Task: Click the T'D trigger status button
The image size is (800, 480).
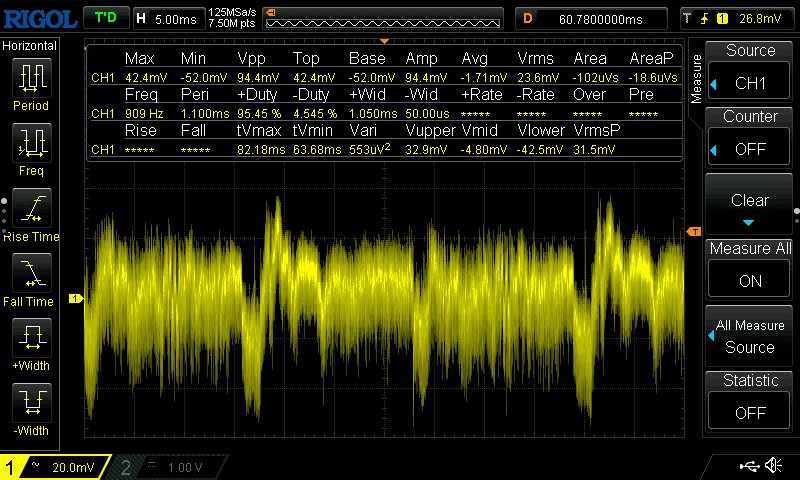Action: tap(105, 18)
